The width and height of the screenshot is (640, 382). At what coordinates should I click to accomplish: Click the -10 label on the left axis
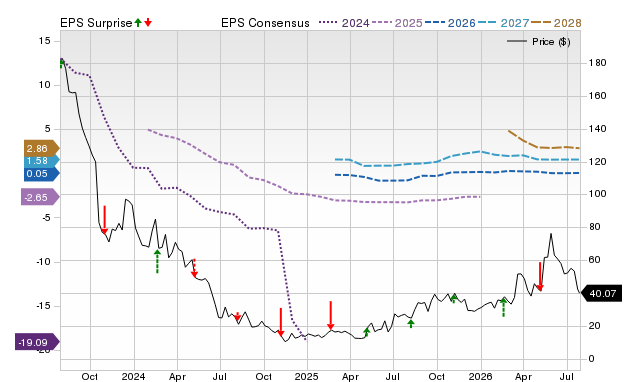pos(43,262)
